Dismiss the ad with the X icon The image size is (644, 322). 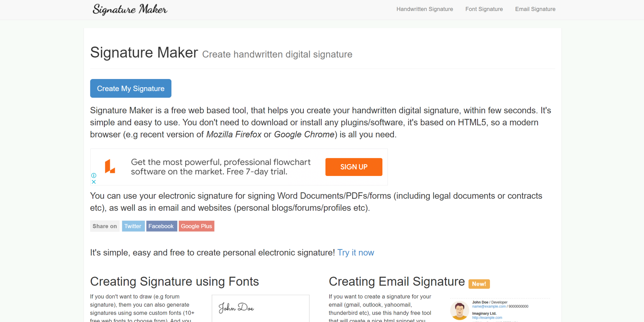[93, 182]
